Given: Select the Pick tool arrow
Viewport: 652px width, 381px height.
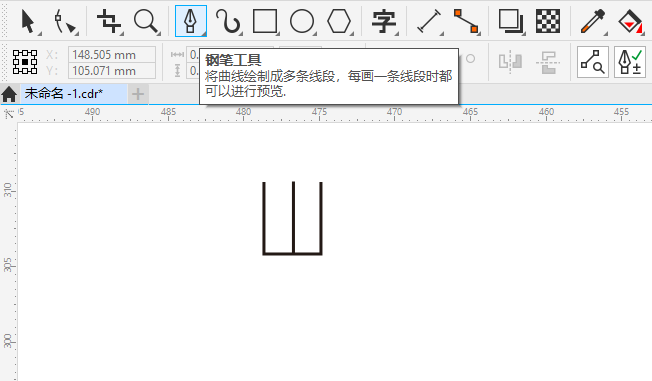Looking at the screenshot, I should click(27, 22).
